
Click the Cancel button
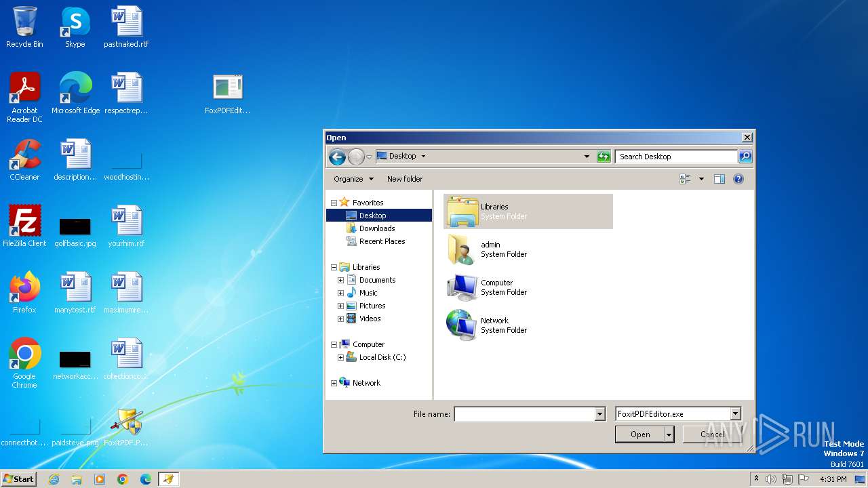coord(712,434)
